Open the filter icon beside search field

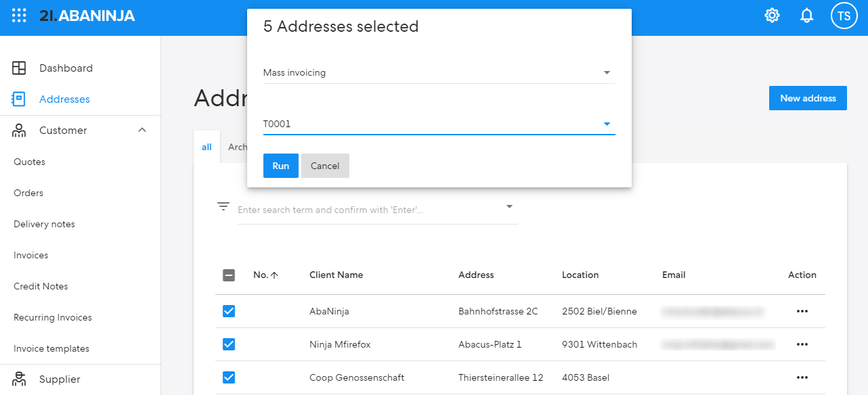click(x=223, y=206)
